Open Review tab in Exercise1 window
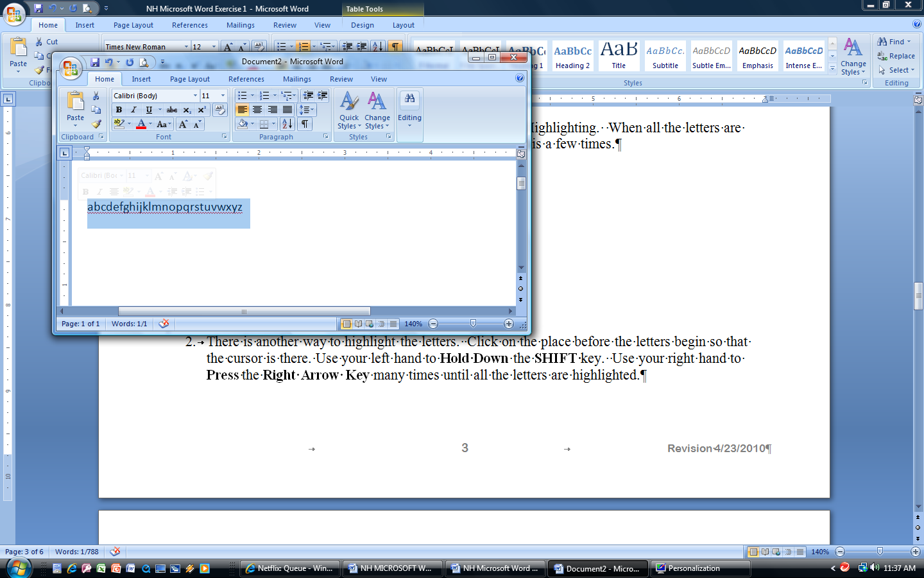 [x=285, y=25]
